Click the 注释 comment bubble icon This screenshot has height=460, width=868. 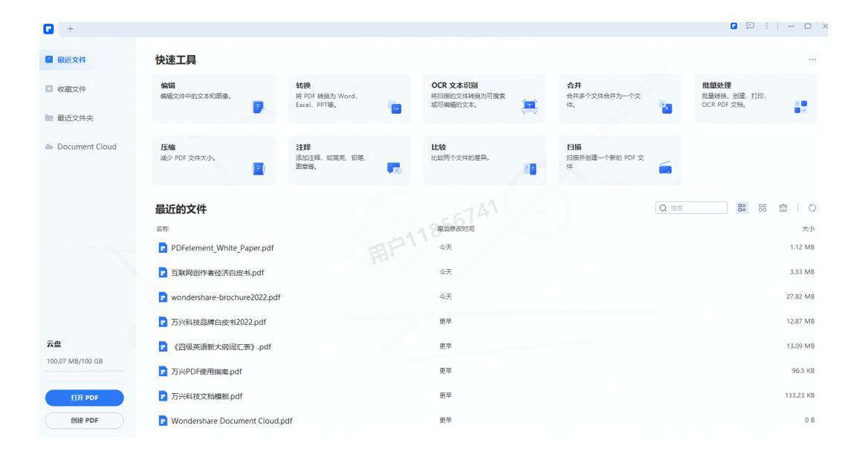(x=394, y=168)
